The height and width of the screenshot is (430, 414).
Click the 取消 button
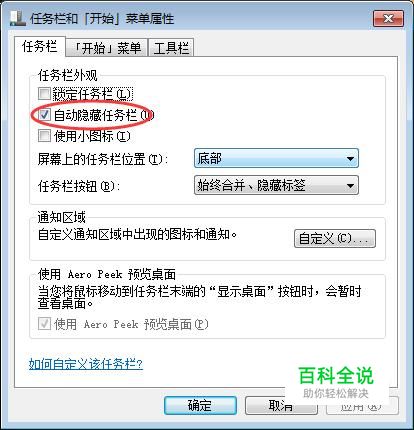281,405
